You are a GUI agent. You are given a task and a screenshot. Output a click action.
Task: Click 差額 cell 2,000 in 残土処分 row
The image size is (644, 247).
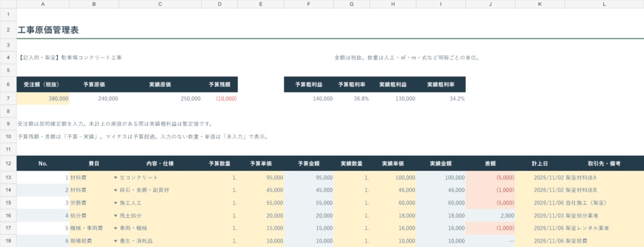pos(491,215)
